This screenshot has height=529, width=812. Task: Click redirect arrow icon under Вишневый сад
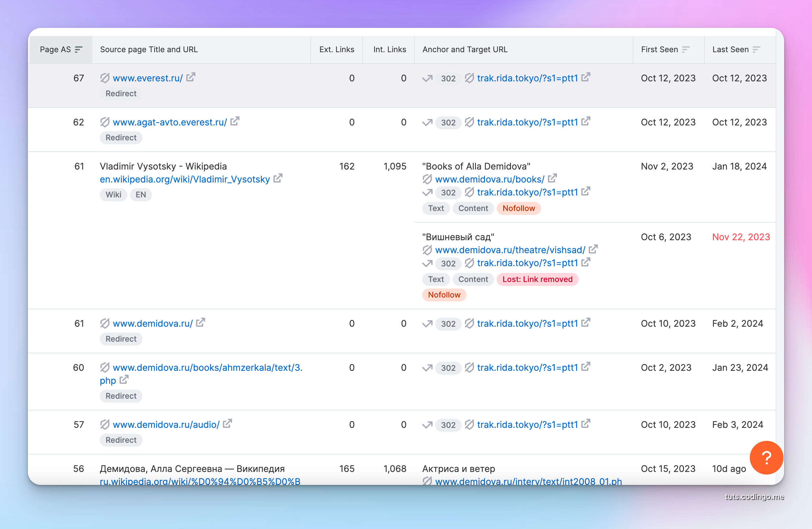click(x=427, y=264)
